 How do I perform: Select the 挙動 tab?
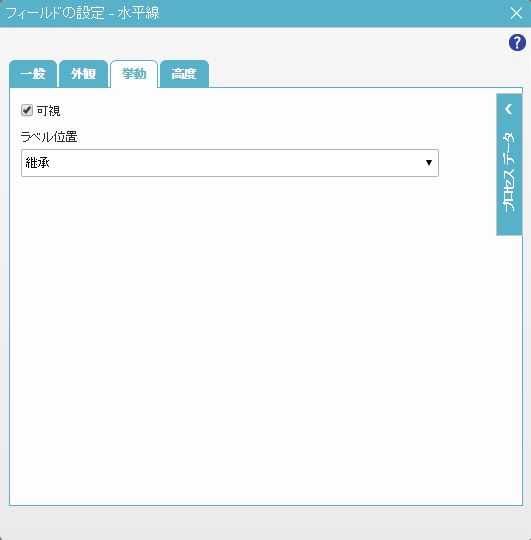click(134, 74)
